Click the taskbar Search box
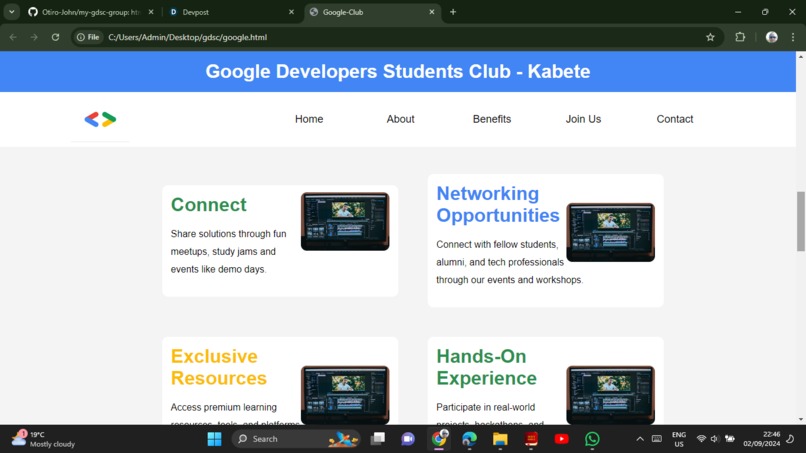Viewport: 806px width, 453px height. pos(296,439)
